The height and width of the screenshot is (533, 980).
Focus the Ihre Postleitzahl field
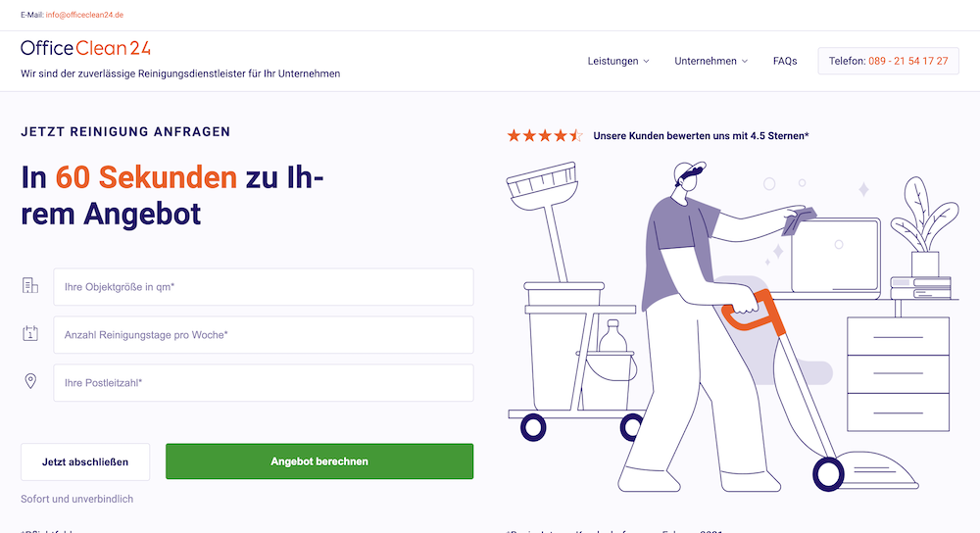[263, 383]
